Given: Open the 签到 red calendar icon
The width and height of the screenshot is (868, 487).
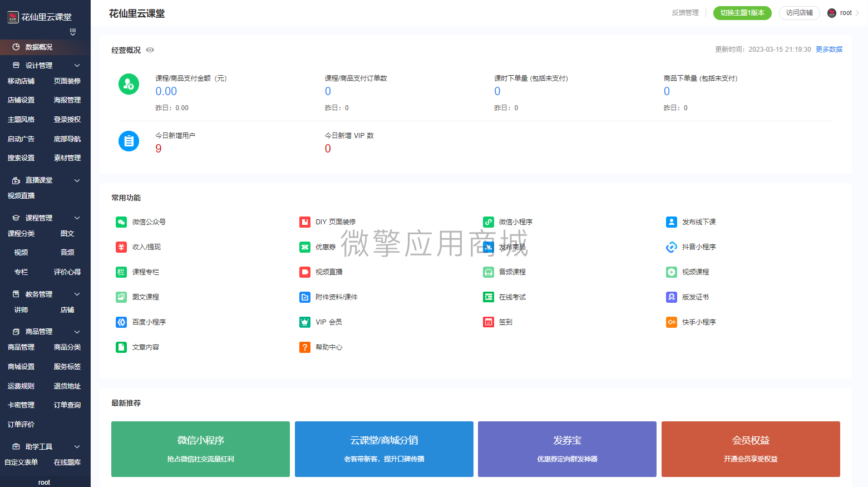Looking at the screenshot, I should coord(489,322).
